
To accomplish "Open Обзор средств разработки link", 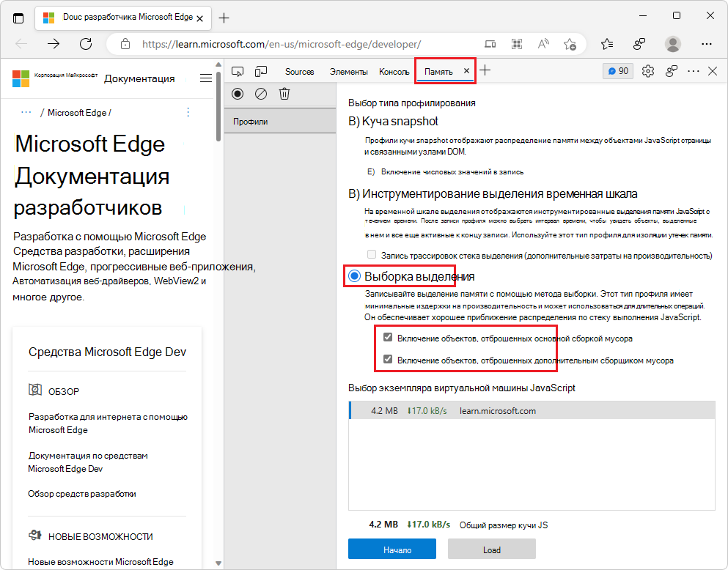I will tap(81, 494).
